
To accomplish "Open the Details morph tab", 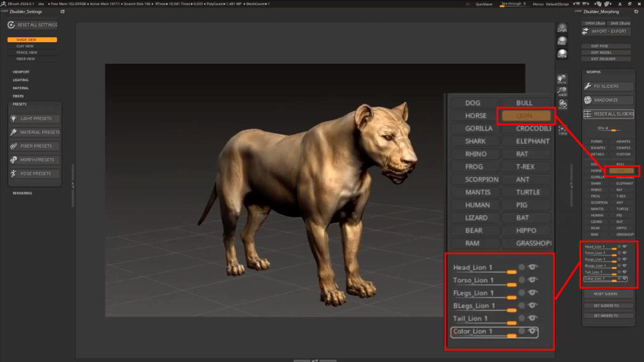I will [x=595, y=154].
